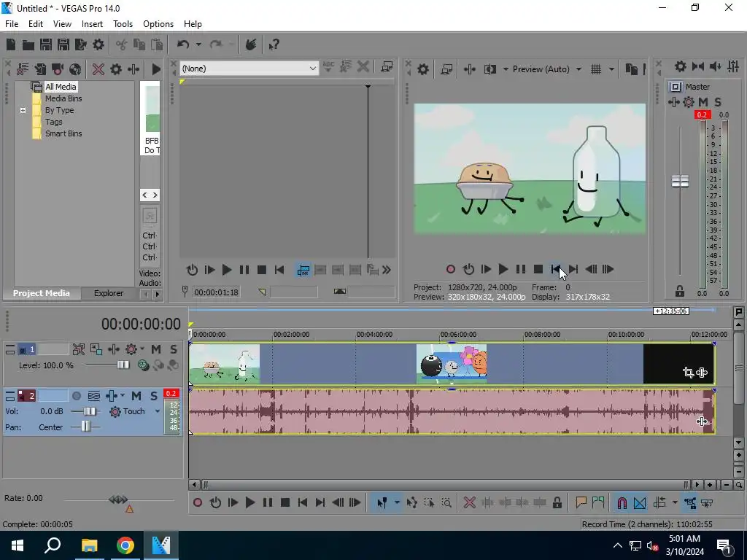Open Split Screen View icon in preview

click(489, 69)
